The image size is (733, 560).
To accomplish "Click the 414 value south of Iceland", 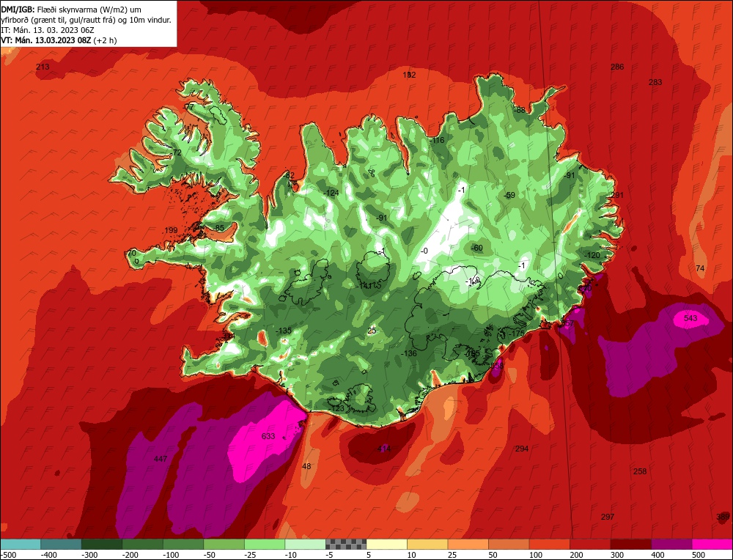I will 384,449.
